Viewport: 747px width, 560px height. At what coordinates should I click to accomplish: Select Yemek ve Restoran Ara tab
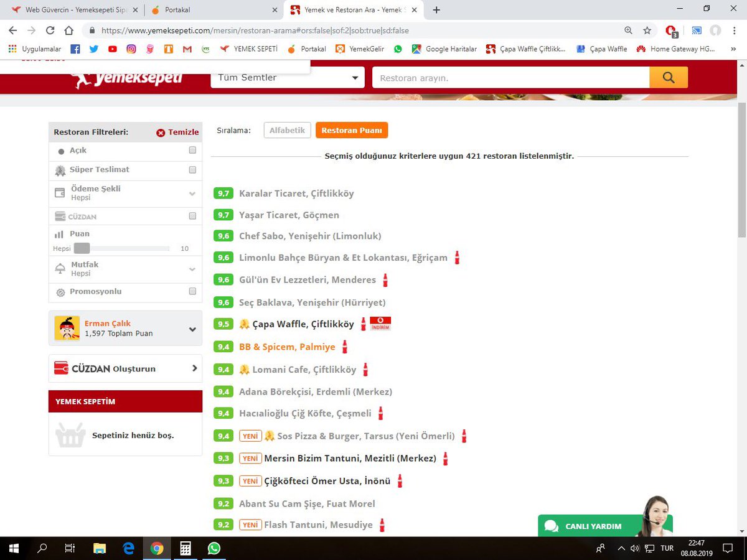355,10
